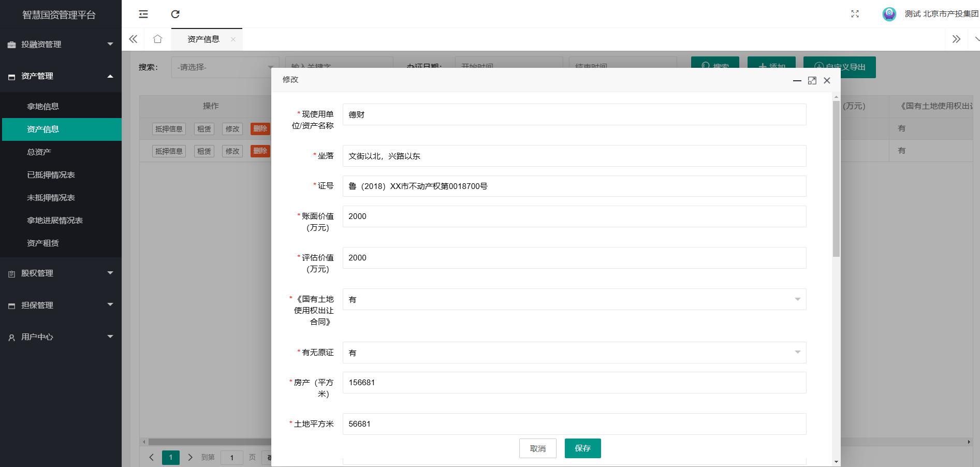The image size is (980, 467).
Task: Click the 取消 button
Action: [x=537, y=448]
